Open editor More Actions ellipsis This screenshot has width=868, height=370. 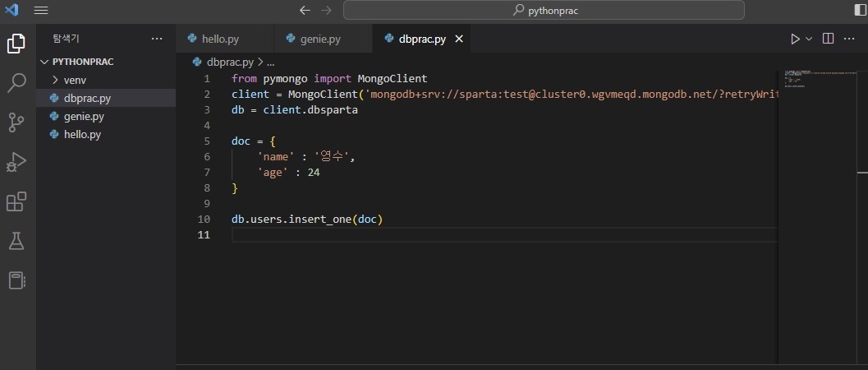click(849, 39)
